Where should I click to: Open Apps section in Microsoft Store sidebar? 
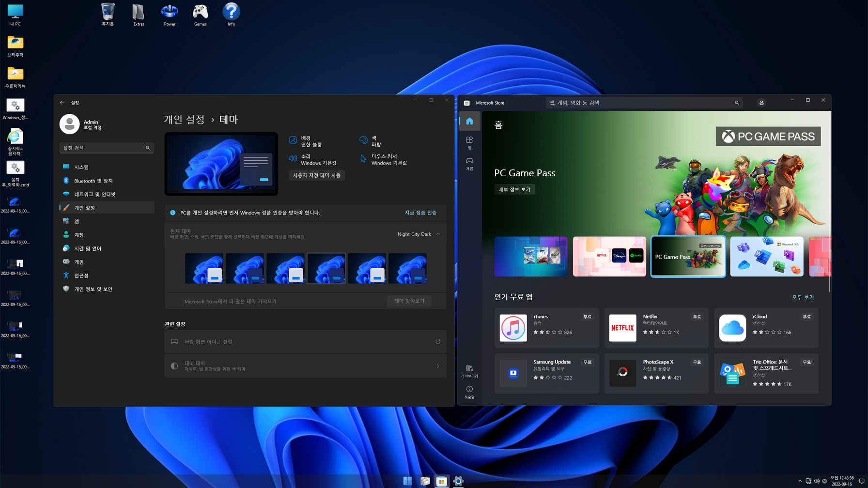469,142
